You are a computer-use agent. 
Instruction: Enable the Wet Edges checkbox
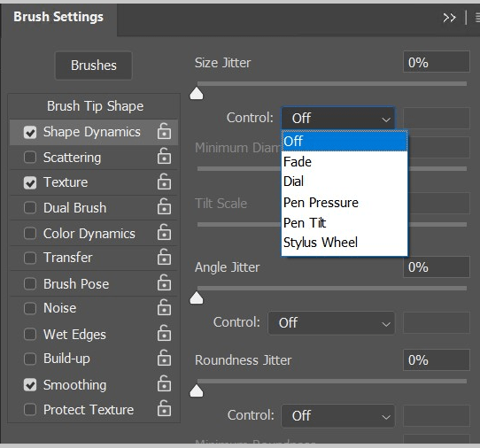point(30,334)
